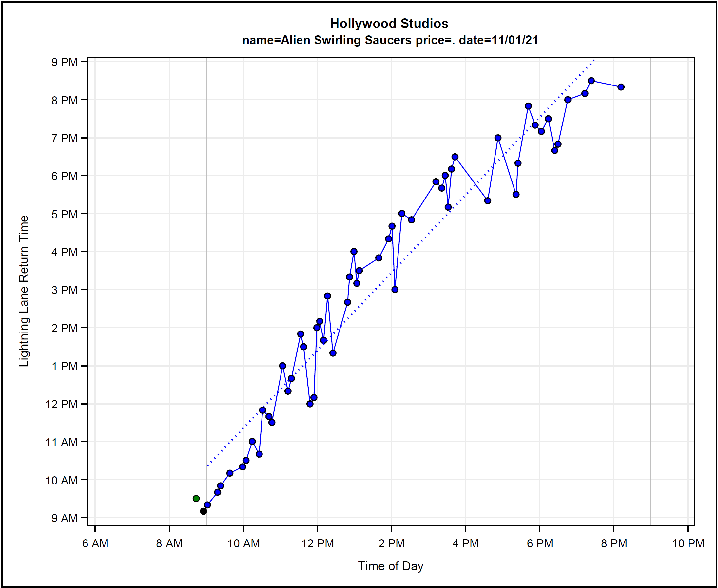Image resolution: width=718 pixels, height=588 pixels.
Task: Click the '2 PM' x-axis tick label
Action: (391, 543)
